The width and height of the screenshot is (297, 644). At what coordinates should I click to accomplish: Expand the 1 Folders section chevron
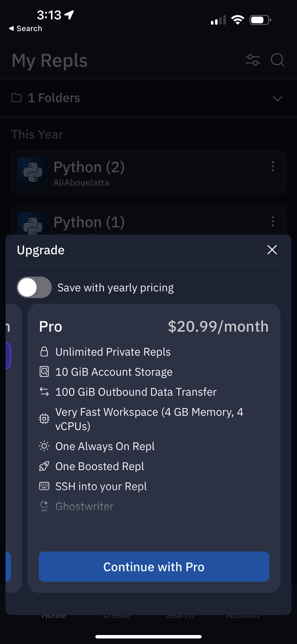tap(277, 99)
